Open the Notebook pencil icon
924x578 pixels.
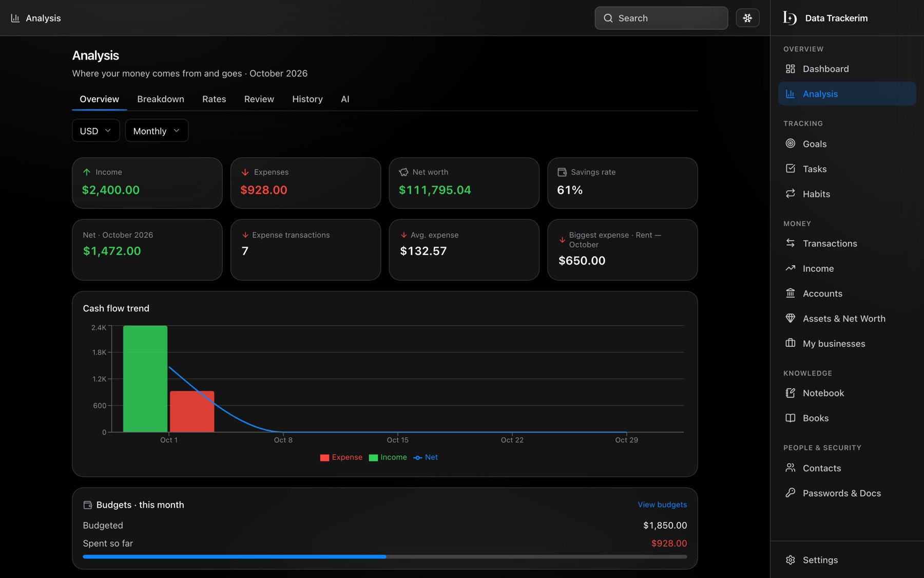[790, 393]
